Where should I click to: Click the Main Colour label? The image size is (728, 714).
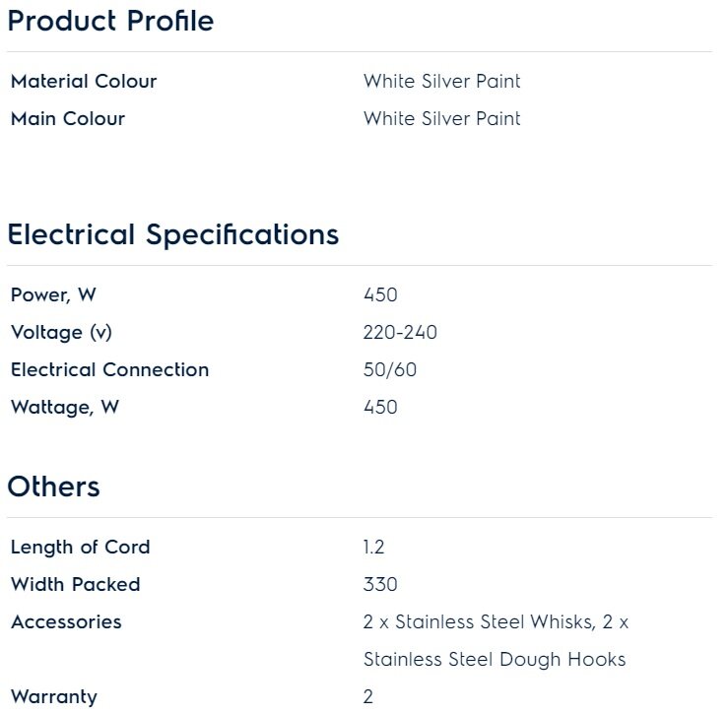point(68,119)
